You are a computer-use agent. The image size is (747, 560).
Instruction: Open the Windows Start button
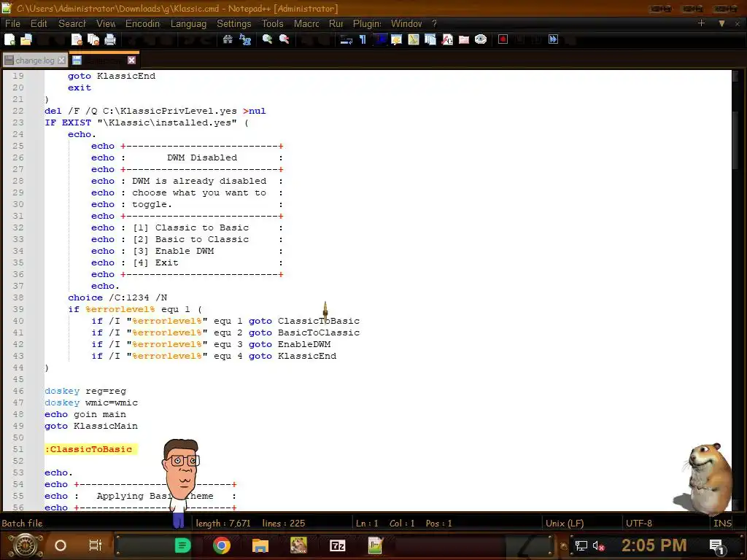click(26, 545)
